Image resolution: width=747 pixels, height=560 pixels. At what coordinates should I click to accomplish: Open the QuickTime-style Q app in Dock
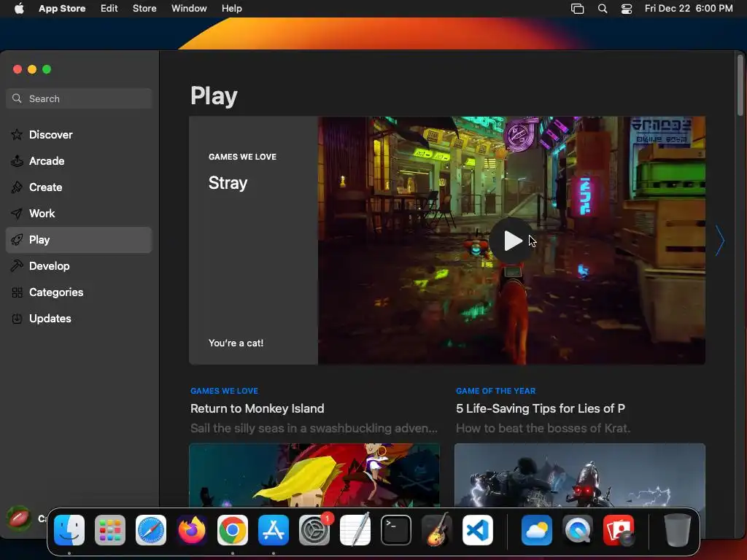[578, 530]
